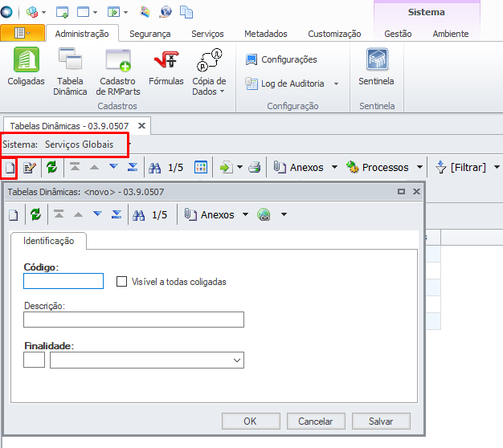Expand the Finalidade combo box
Viewport: 503px width, 448px height.
(x=236, y=360)
